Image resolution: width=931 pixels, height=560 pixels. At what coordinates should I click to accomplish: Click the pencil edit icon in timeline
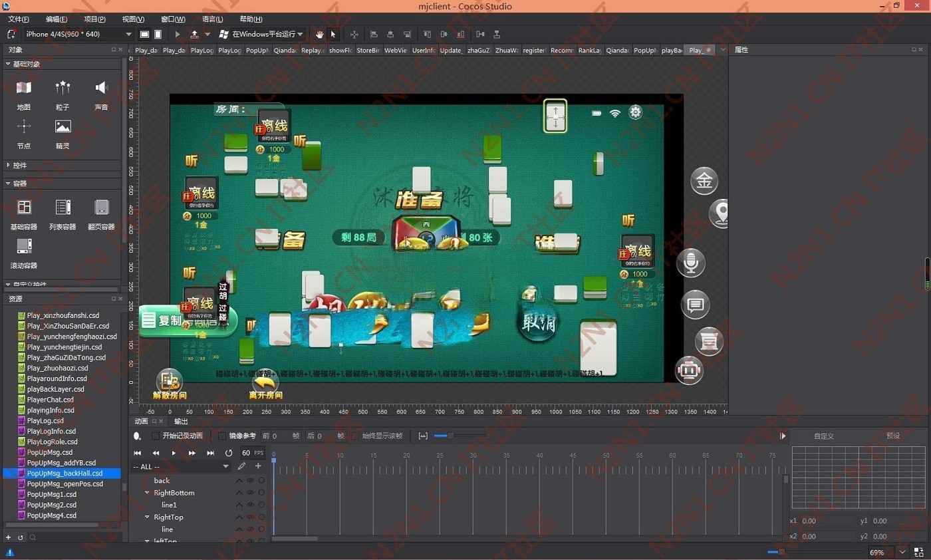pyautogui.click(x=242, y=466)
